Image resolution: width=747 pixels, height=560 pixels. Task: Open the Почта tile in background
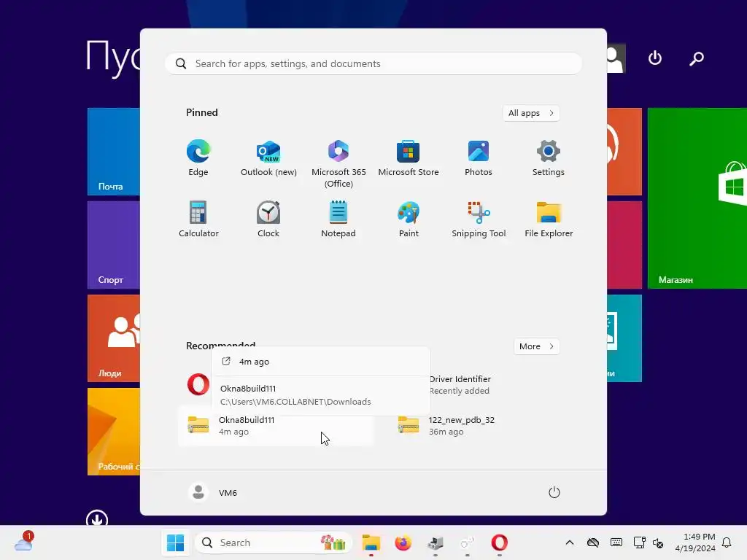click(113, 152)
